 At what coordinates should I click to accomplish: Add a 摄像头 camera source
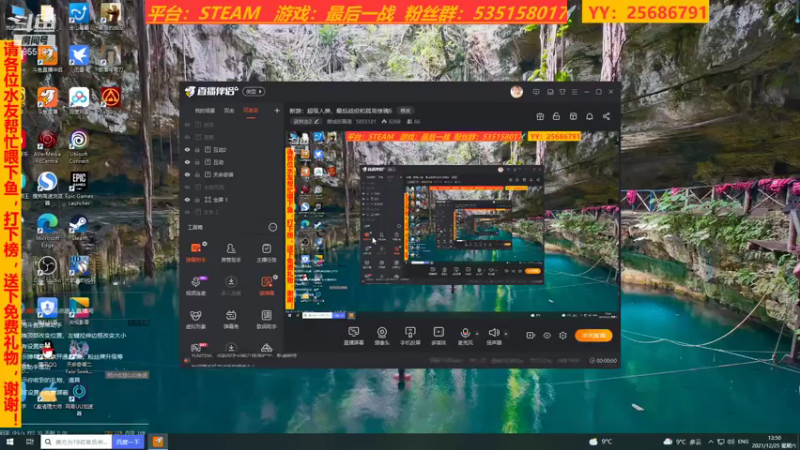(382, 336)
